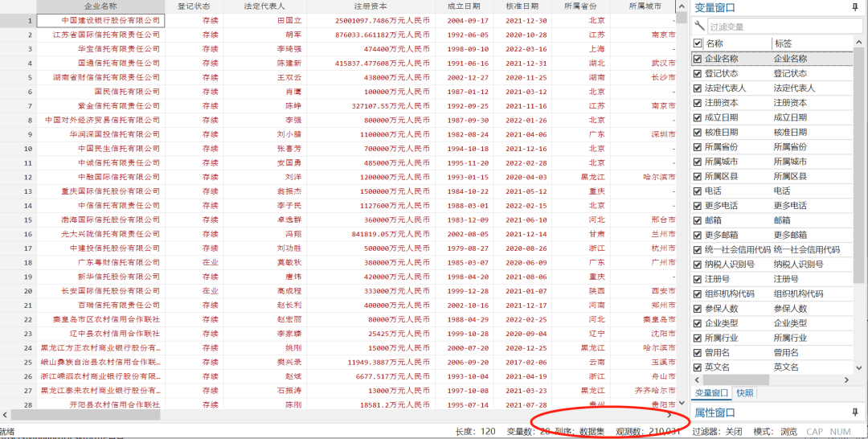The width and height of the screenshot is (868, 439).
Task: Select the 纳税人识别号 variable row
Action: point(772,264)
